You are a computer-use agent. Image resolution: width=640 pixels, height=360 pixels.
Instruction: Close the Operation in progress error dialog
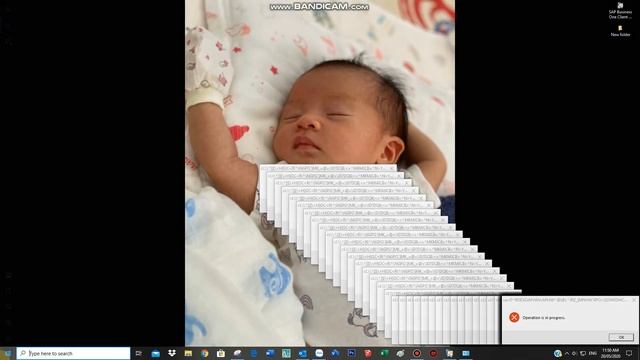(x=634, y=300)
